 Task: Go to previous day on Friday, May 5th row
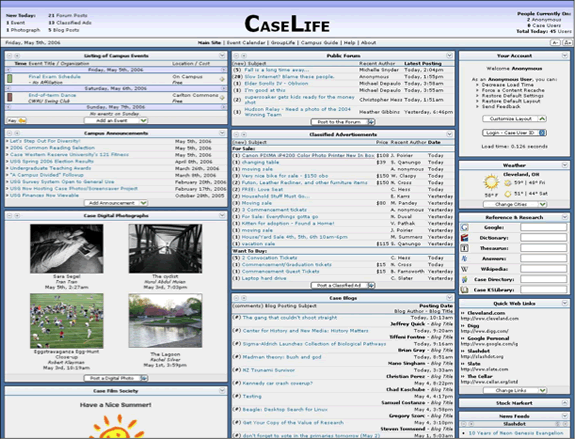pyautogui.click(x=9, y=70)
